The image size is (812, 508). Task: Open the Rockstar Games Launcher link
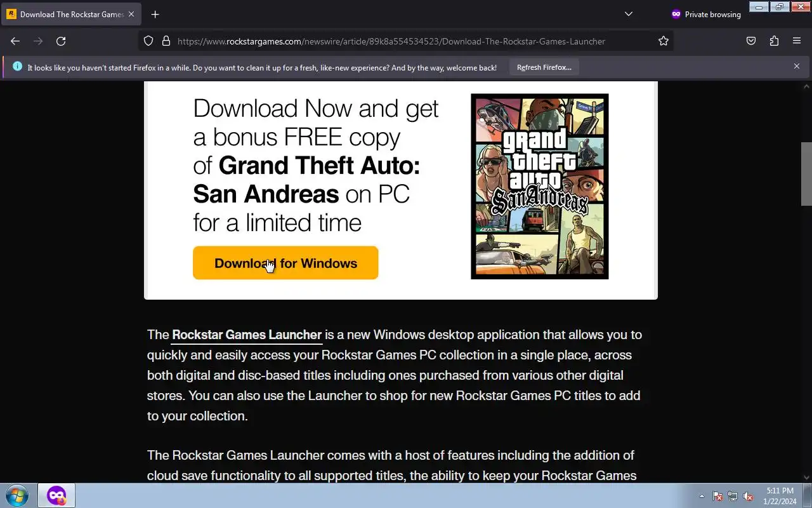click(x=247, y=335)
